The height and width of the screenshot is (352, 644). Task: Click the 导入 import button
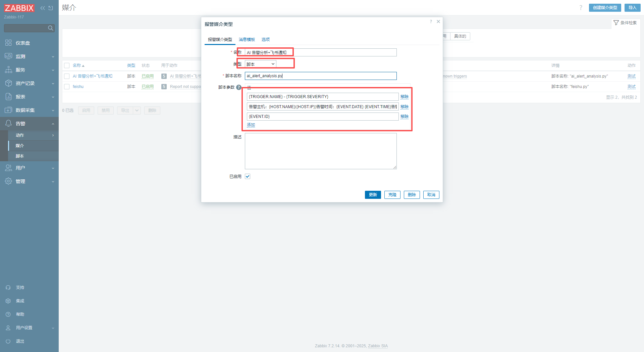[632, 8]
